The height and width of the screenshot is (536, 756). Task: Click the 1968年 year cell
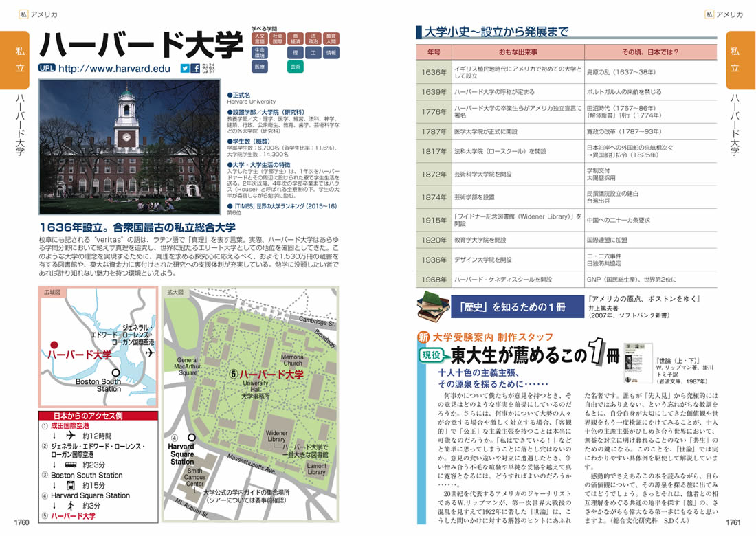pos(434,279)
